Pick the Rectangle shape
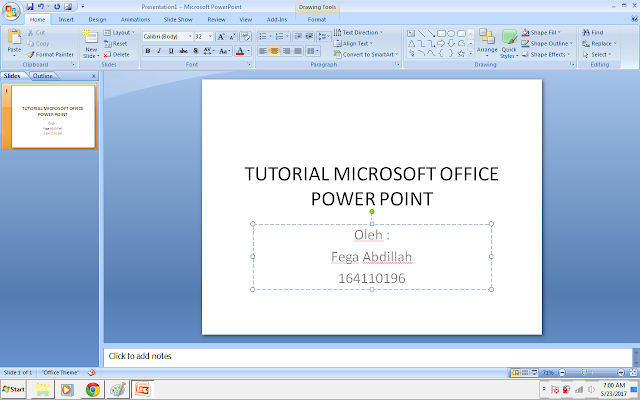Viewport: 640px width, 400px height. [441, 33]
